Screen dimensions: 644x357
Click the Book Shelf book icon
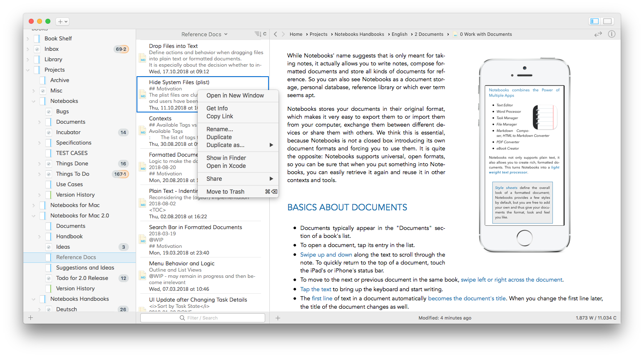point(37,39)
